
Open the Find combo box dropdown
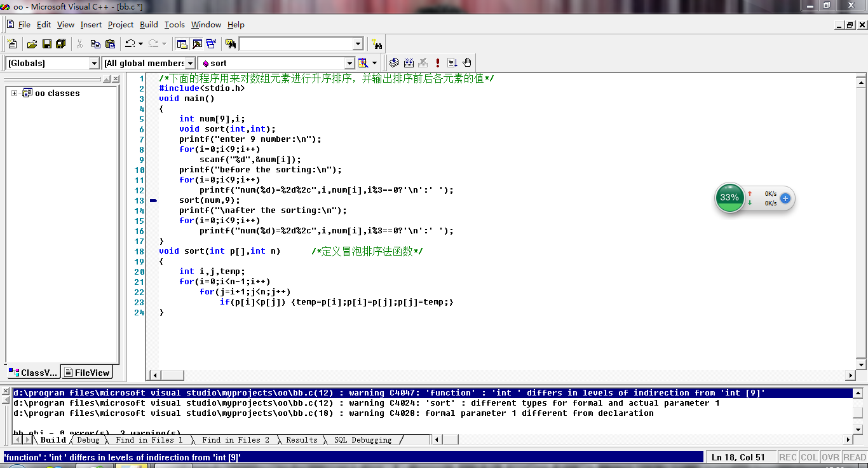coord(358,44)
